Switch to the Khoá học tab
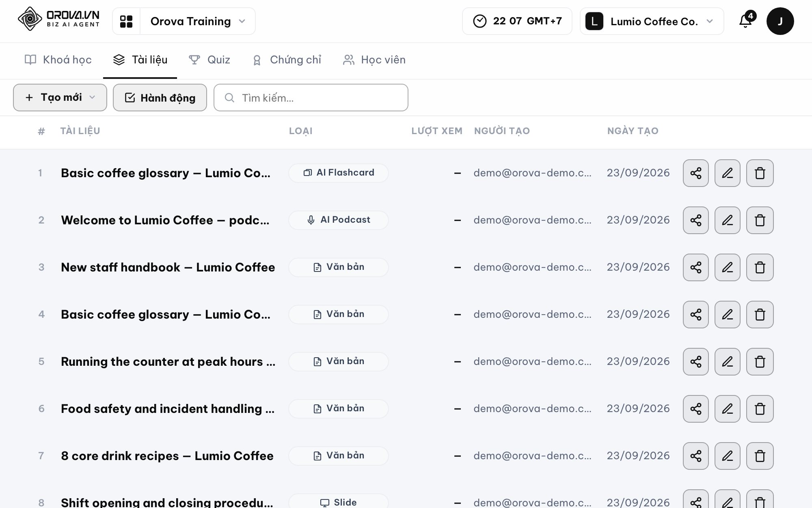The height and width of the screenshot is (508, 812). 58,60
